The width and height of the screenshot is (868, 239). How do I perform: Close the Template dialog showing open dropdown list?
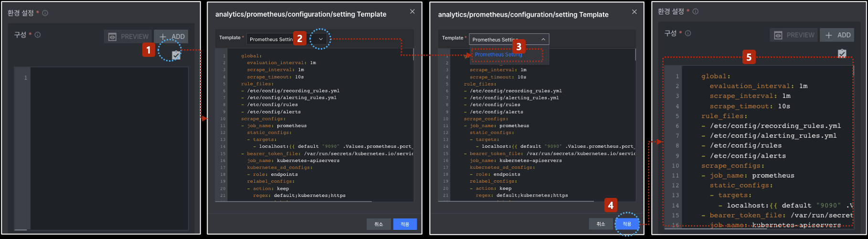pos(634,11)
